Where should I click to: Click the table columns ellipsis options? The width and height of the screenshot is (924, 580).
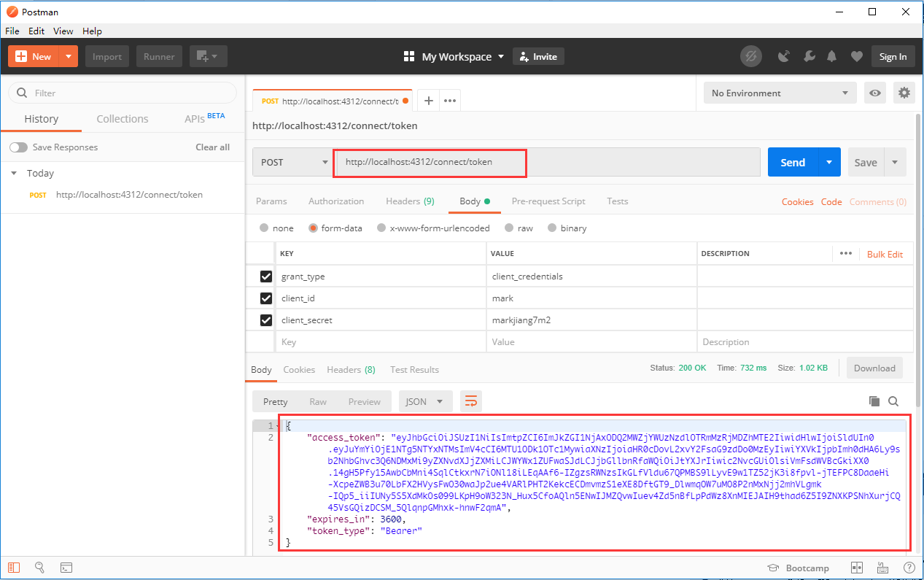click(x=846, y=254)
